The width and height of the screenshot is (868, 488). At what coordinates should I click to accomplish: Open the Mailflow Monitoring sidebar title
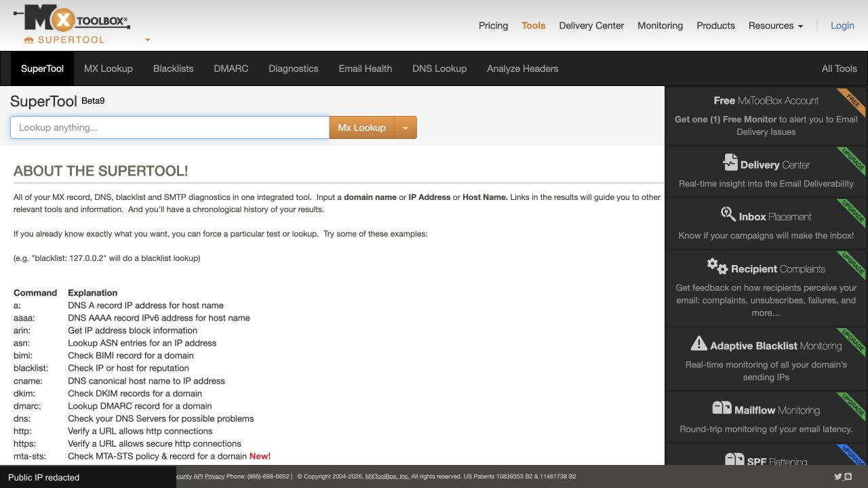(777, 410)
